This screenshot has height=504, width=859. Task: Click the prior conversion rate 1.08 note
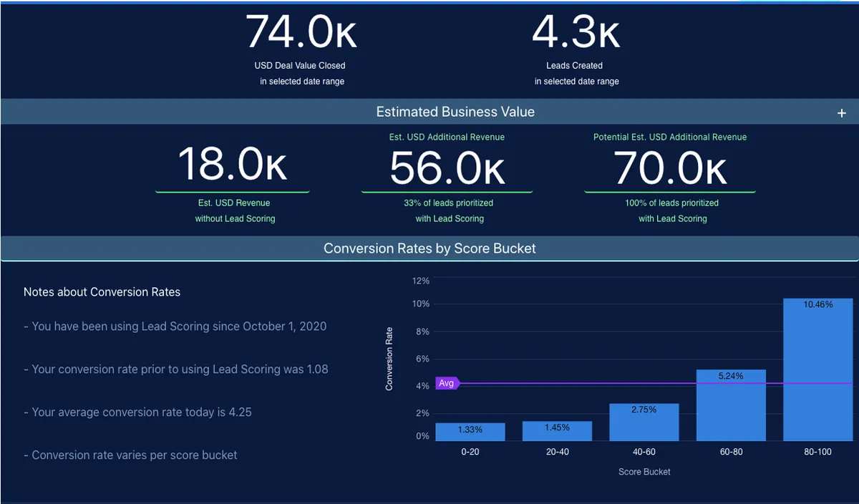[176, 369]
